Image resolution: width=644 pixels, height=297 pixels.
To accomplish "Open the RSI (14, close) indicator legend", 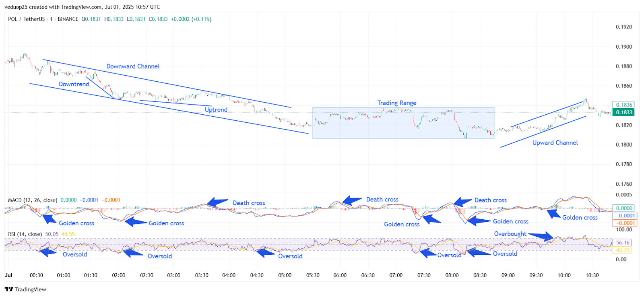I will (x=25, y=234).
